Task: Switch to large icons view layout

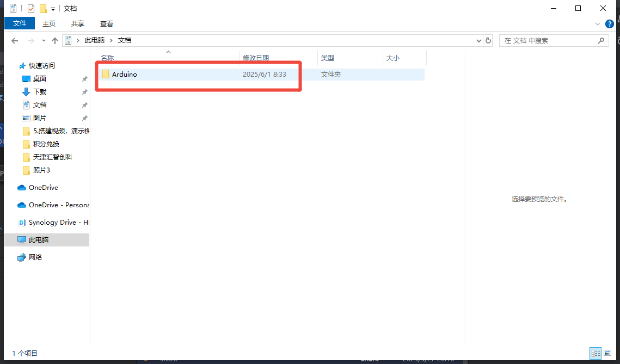Action: point(608,353)
